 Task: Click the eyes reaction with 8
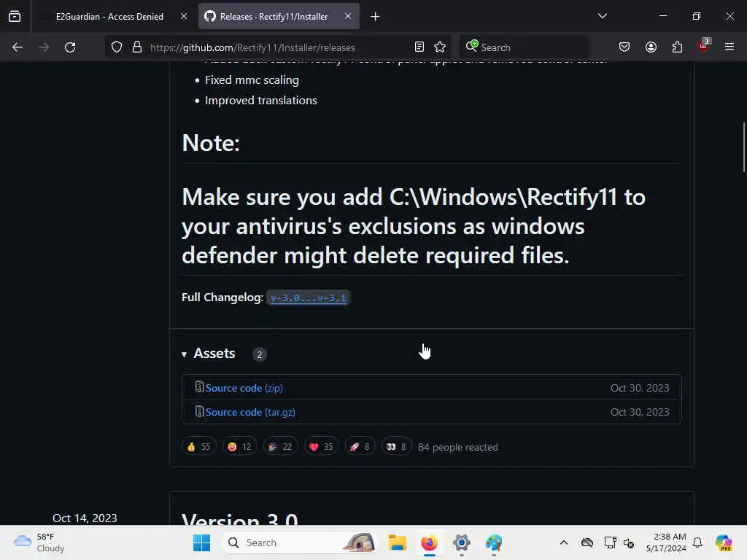[x=396, y=447]
